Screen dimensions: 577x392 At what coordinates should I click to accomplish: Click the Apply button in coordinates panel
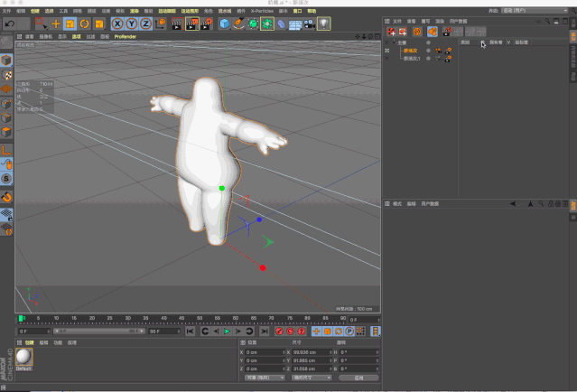[358, 378]
